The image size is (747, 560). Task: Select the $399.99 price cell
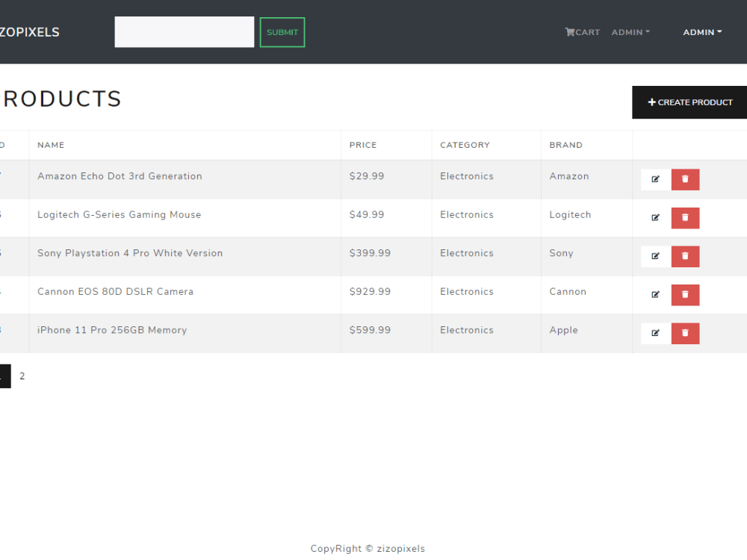[x=370, y=253]
